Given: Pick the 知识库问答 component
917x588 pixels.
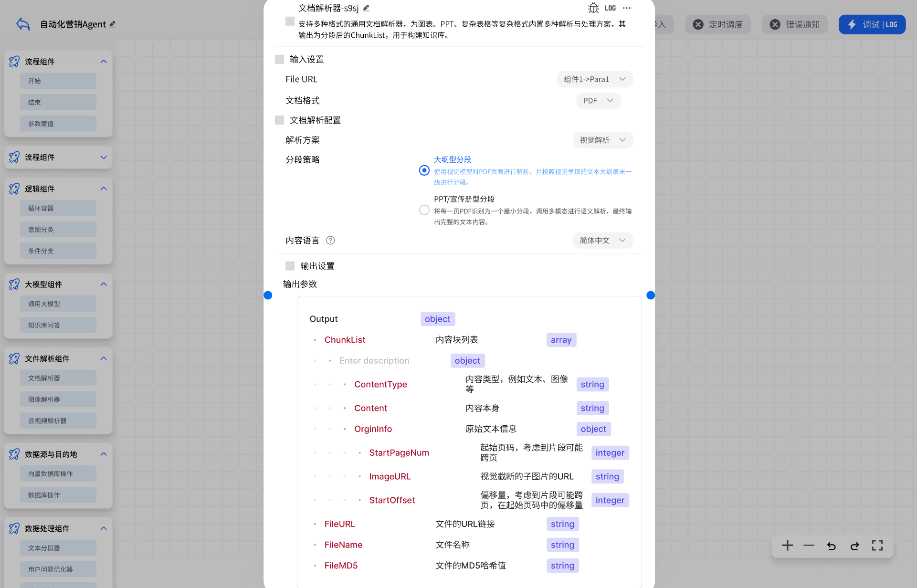Looking at the screenshot, I should point(58,325).
